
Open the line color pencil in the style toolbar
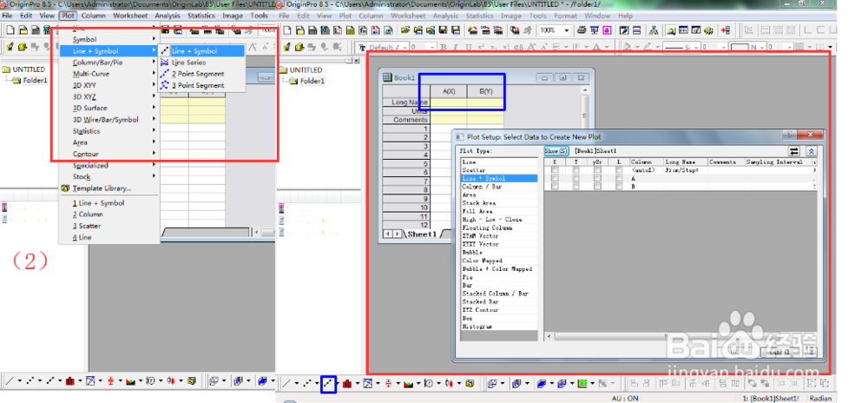(x=648, y=47)
